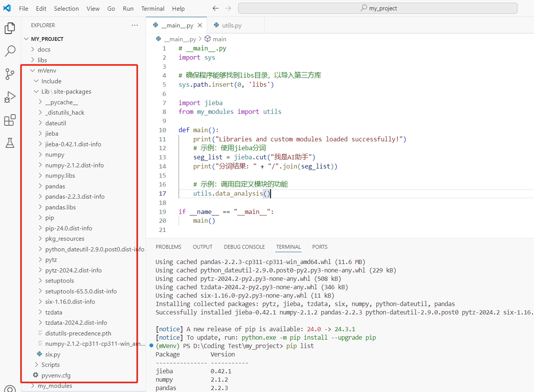
Task: Switch to the OUTPUT panel tab
Action: click(x=203, y=247)
